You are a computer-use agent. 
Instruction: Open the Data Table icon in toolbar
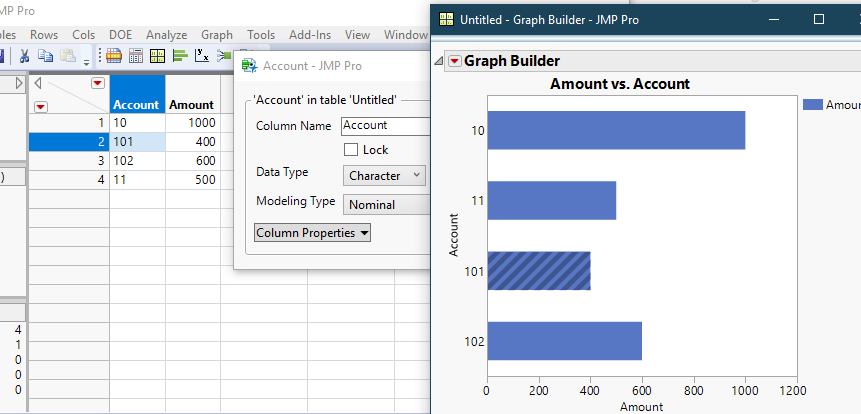coord(114,56)
